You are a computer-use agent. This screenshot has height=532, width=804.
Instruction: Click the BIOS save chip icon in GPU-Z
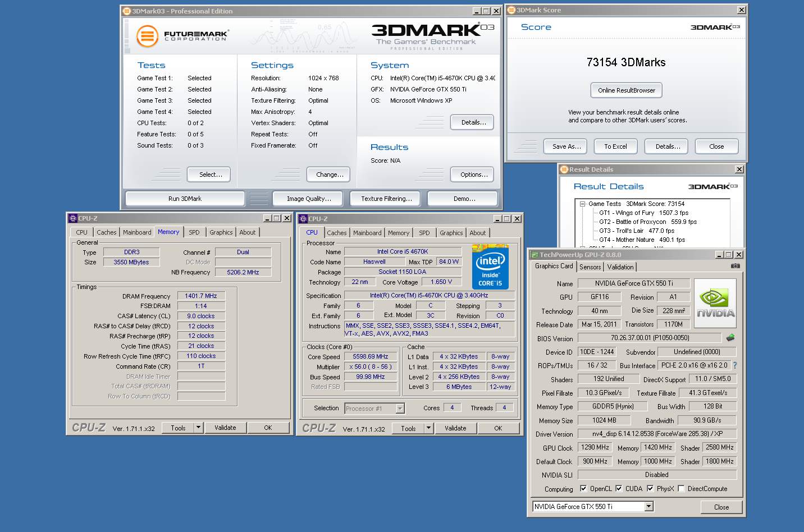730,338
